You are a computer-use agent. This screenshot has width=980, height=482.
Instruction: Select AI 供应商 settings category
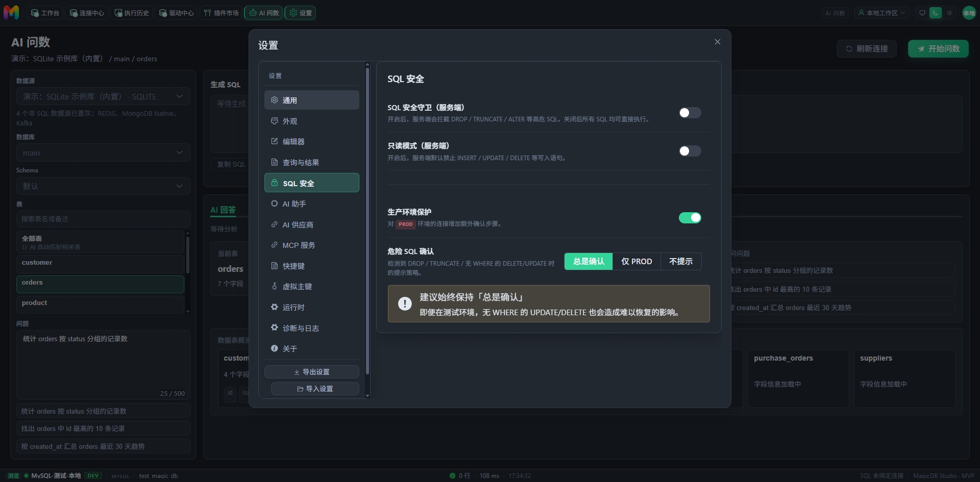pos(312,224)
